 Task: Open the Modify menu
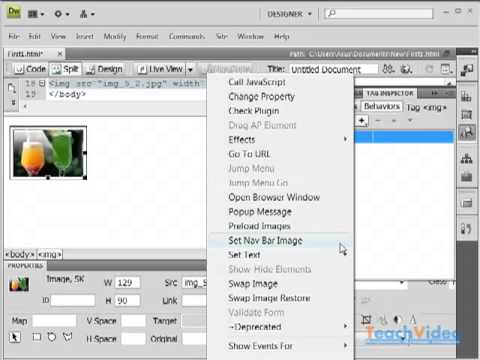click(x=115, y=36)
